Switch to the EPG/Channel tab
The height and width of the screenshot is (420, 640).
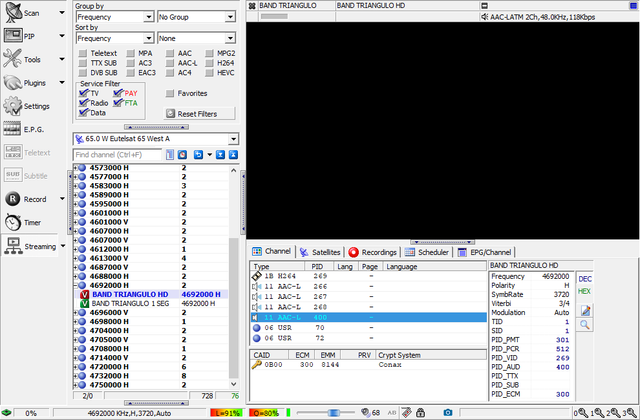(484, 252)
